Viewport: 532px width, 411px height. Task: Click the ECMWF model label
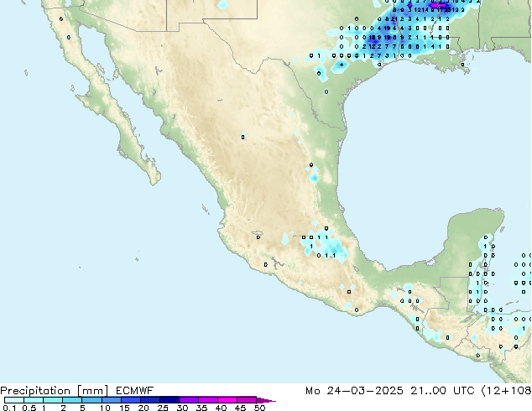point(135,391)
